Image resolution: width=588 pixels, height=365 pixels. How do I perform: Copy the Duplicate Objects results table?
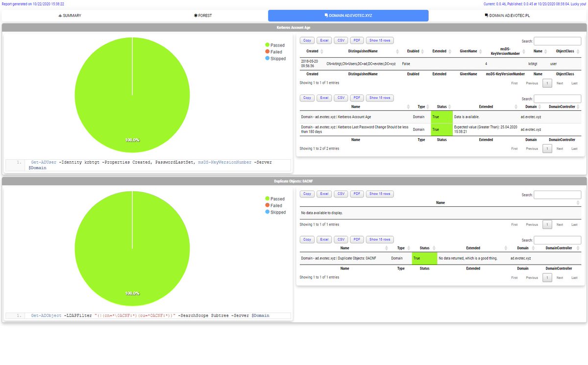pyautogui.click(x=307, y=239)
